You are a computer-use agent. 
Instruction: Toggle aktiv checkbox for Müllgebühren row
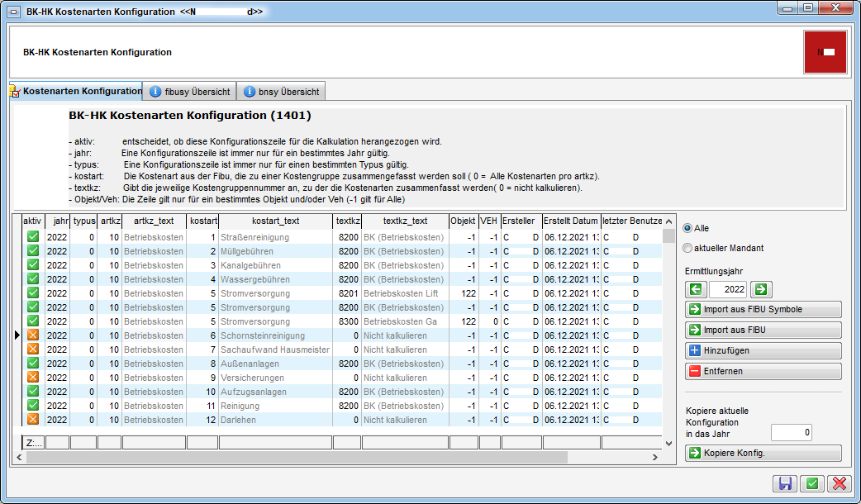(x=33, y=251)
